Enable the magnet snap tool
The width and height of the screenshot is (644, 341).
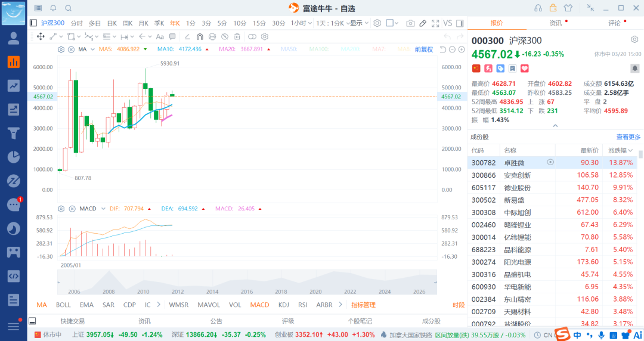pos(200,36)
